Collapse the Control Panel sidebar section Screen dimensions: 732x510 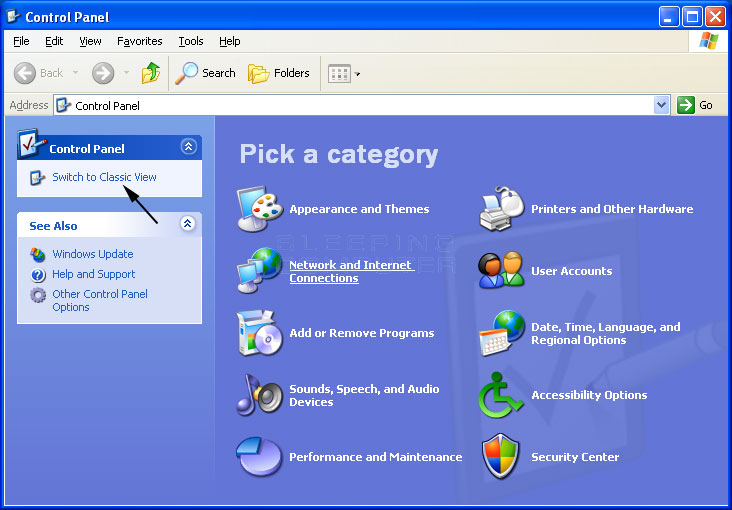(x=188, y=147)
